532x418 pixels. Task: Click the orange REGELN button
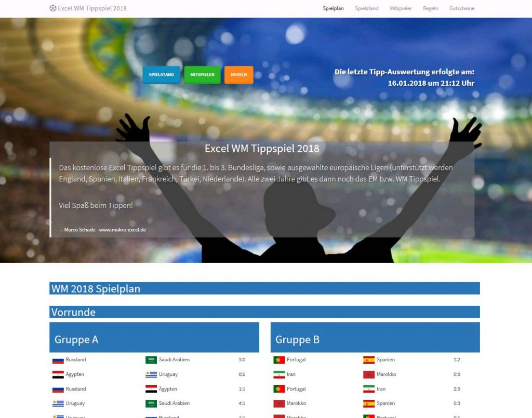(x=239, y=75)
